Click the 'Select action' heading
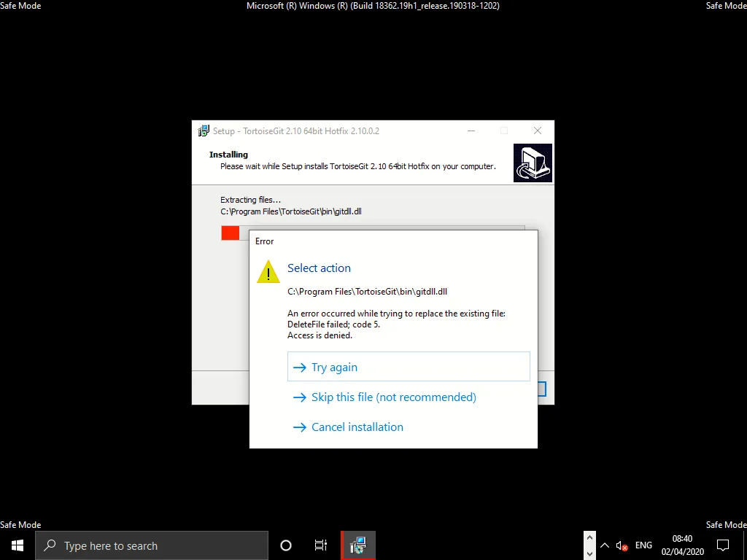This screenshot has width=747, height=560. coord(319,268)
